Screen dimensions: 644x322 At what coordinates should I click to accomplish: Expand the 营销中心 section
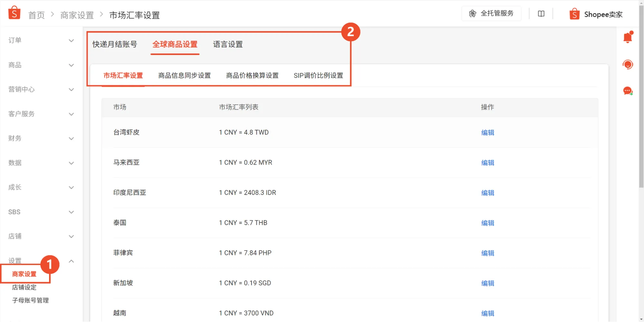click(x=71, y=90)
